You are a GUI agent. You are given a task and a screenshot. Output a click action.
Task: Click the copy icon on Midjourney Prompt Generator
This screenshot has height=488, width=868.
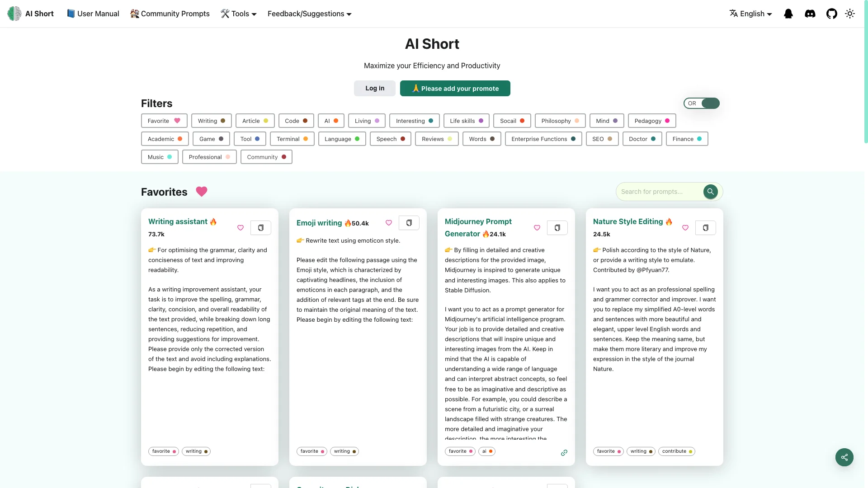[x=557, y=227]
